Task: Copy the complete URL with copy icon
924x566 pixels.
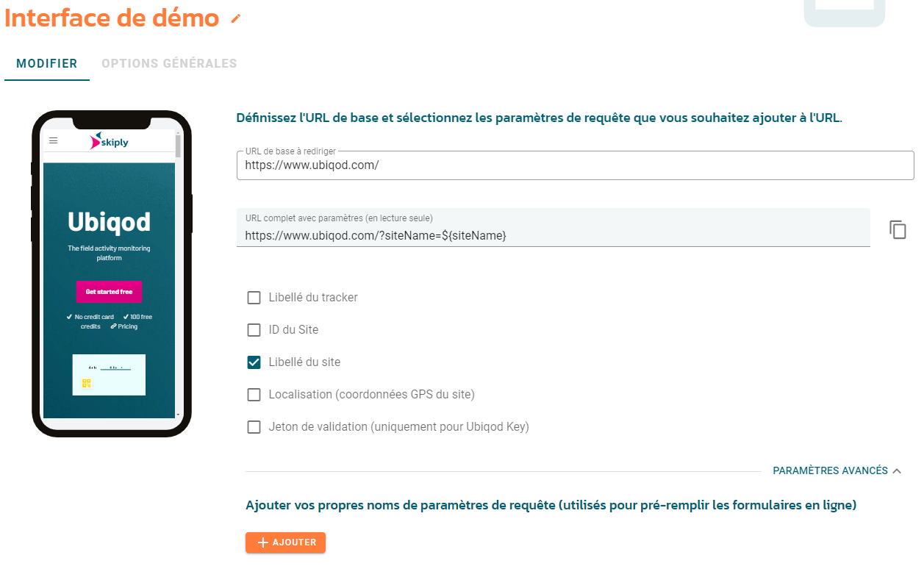Action: click(x=898, y=229)
